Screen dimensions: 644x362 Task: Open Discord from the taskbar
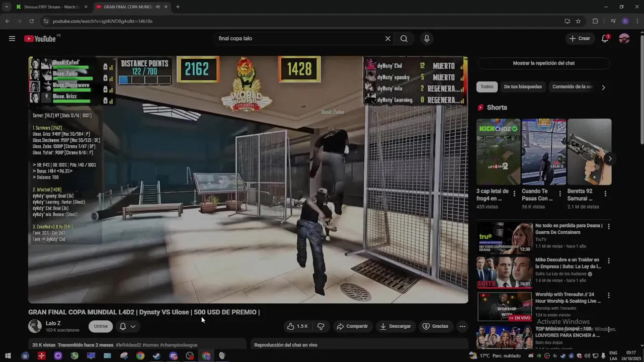174,356
